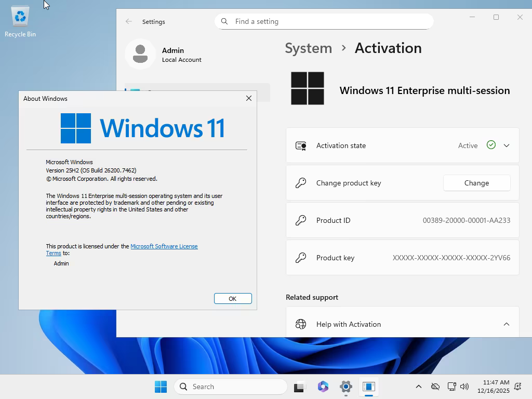The image size is (532, 399).
Task: Minimize the Settings window
Action: coord(472,17)
